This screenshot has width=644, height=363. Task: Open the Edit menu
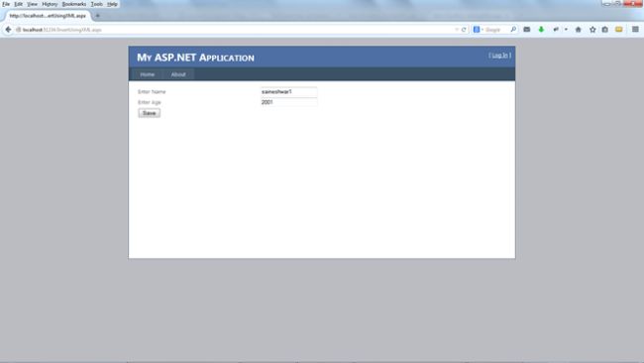(x=18, y=4)
